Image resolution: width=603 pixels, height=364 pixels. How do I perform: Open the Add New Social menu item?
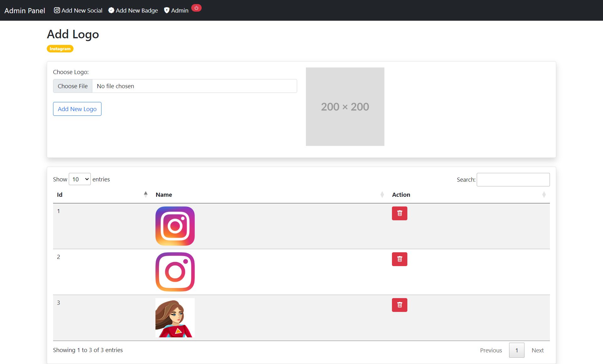click(78, 10)
